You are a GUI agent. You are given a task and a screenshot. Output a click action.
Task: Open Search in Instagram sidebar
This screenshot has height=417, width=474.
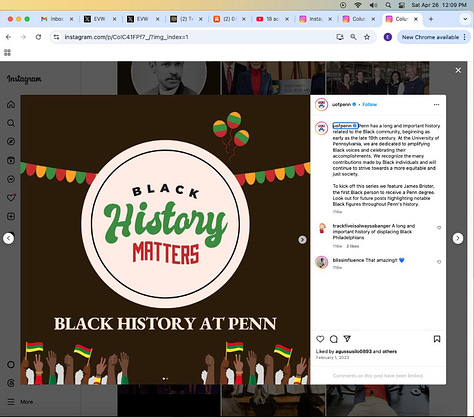[x=11, y=123]
